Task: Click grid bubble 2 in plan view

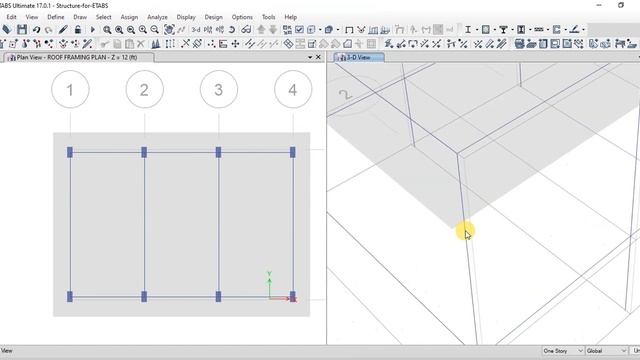Action: click(x=144, y=89)
